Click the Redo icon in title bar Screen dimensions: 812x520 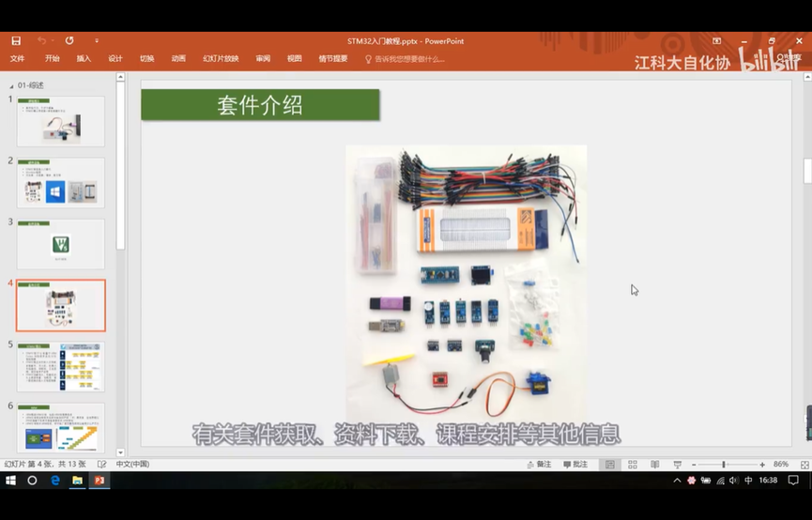(x=69, y=40)
